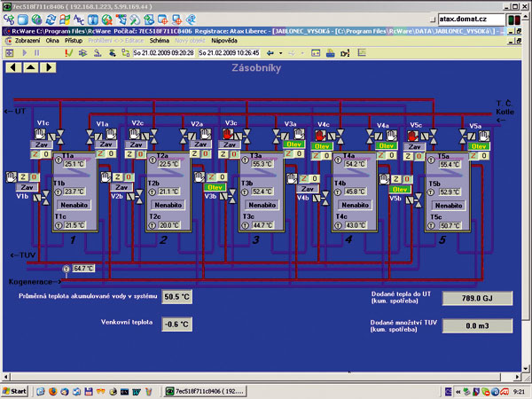
Task: Click the taskbar clock showing 9:21
Action: click(x=519, y=392)
